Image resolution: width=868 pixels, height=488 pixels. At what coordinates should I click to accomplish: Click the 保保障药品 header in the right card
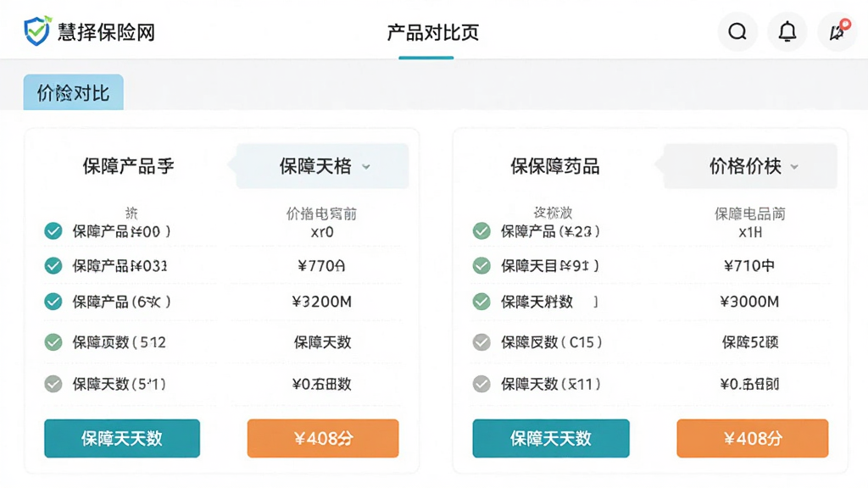[x=554, y=166]
